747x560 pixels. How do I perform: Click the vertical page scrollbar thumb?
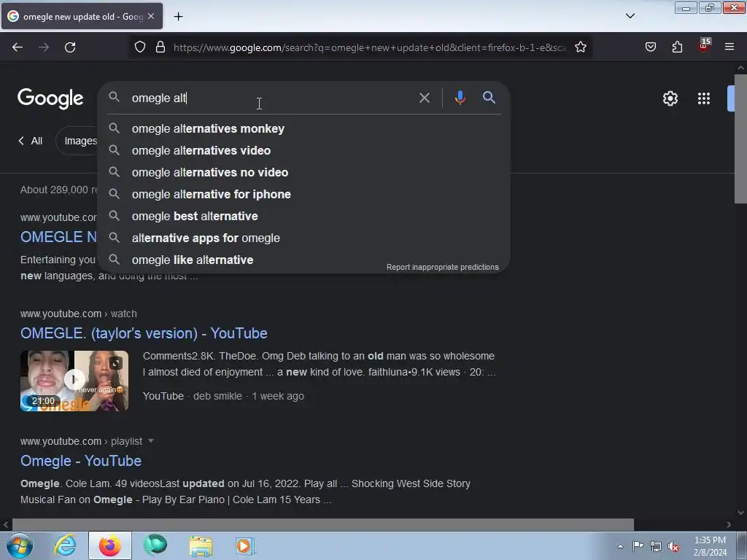pos(740,139)
